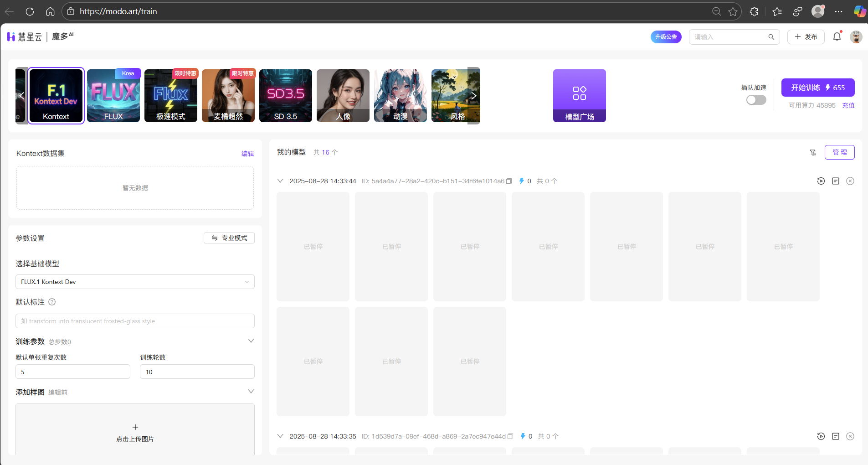Image resolution: width=868 pixels, height=465 pixels.
Task: Open the 升级公告 announcement
Action: pyautogui.click(x=666, y=37)
